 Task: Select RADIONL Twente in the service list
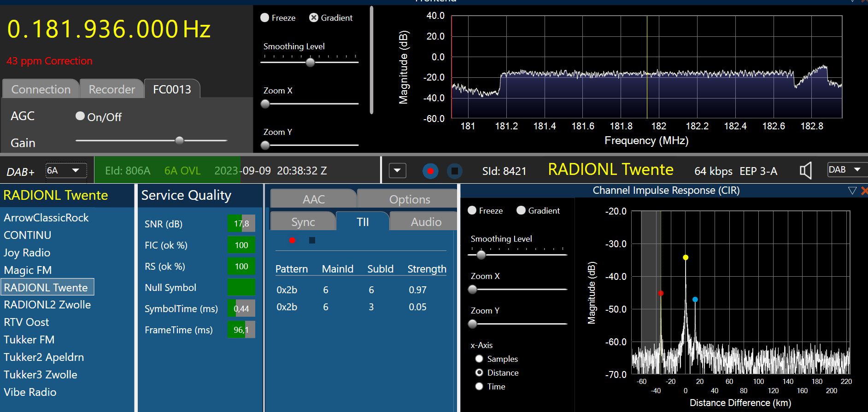coord(47,287)
